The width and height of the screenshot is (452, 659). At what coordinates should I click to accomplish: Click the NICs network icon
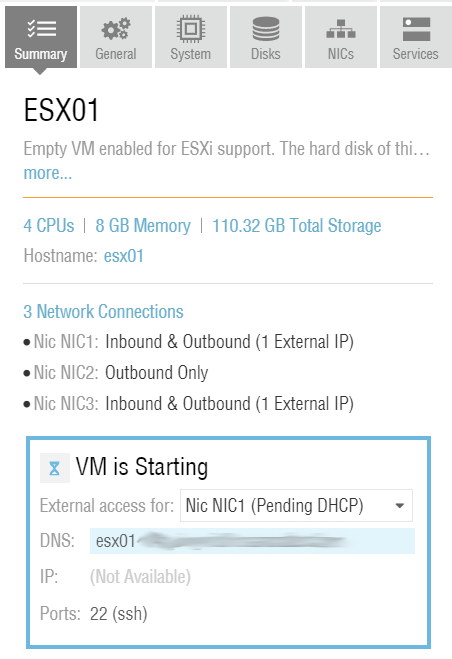tap(341, 29)
